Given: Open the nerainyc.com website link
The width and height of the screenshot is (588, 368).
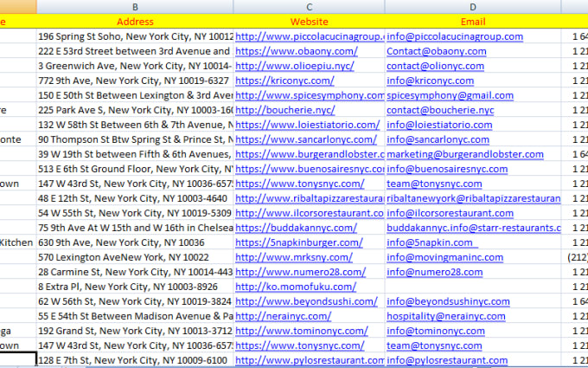Looking at the screenshot, I should coord(283,316).
